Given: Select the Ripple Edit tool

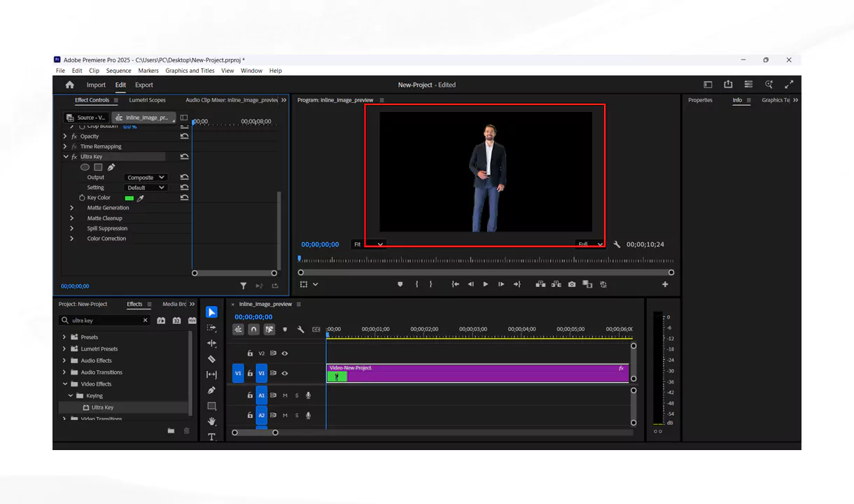Looking at the screenshot, I should (211, 343).
